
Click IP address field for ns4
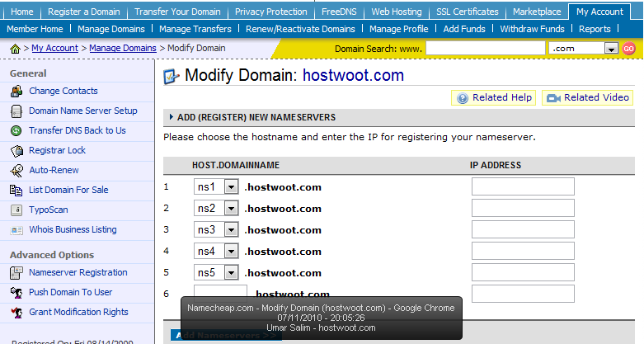pos(523,251)
